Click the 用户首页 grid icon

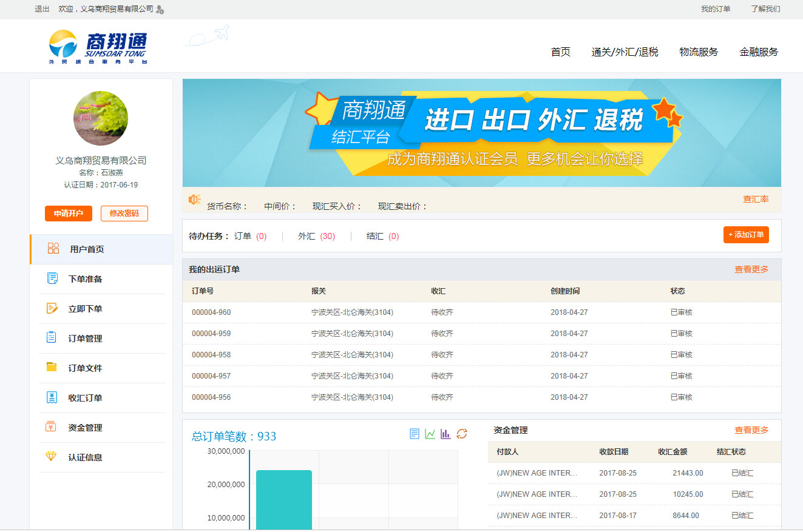point(53,248)
